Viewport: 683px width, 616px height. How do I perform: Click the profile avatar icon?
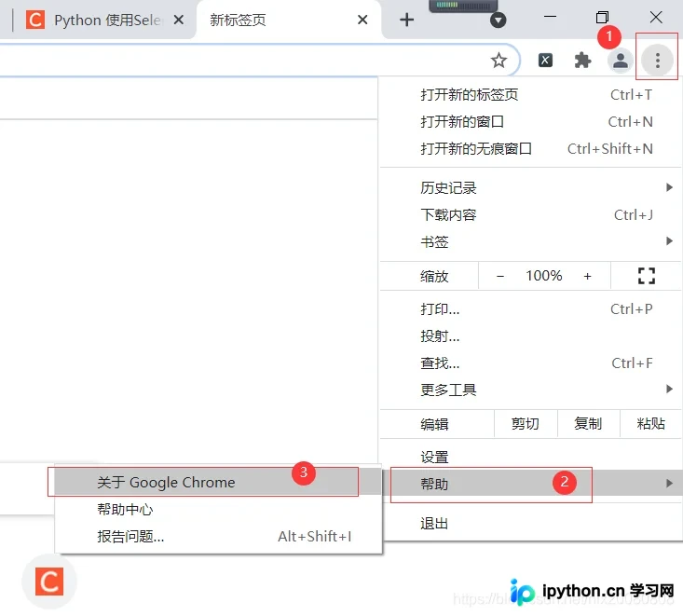pyautogui.click(x=620, y=61)
